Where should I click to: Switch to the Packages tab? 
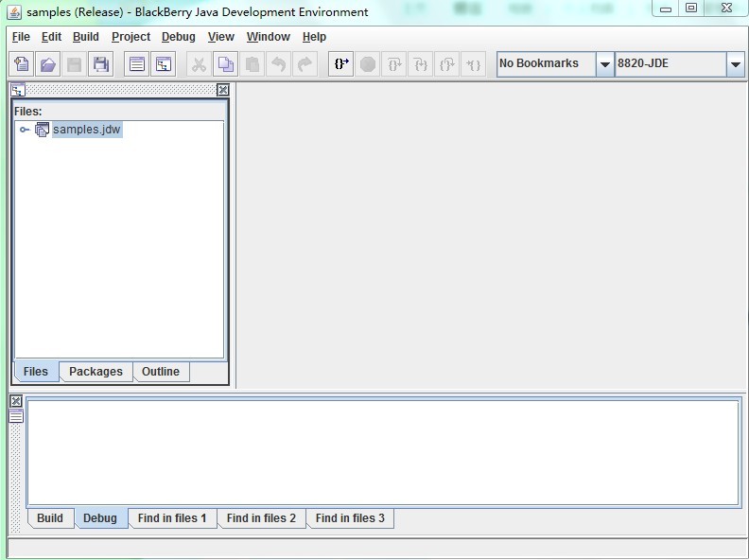(x=96, y=372)
